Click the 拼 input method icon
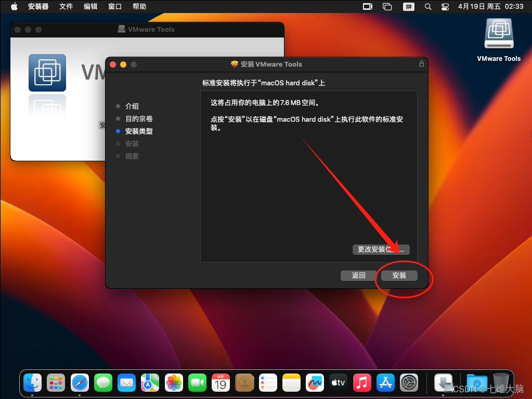The image size is (532, 399). (409, 6)
